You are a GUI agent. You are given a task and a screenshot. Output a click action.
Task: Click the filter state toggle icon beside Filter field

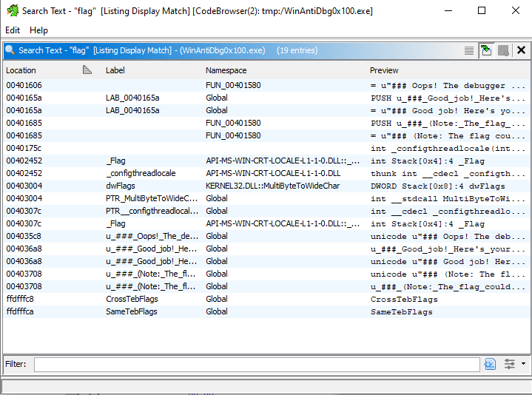click(490, 364)
